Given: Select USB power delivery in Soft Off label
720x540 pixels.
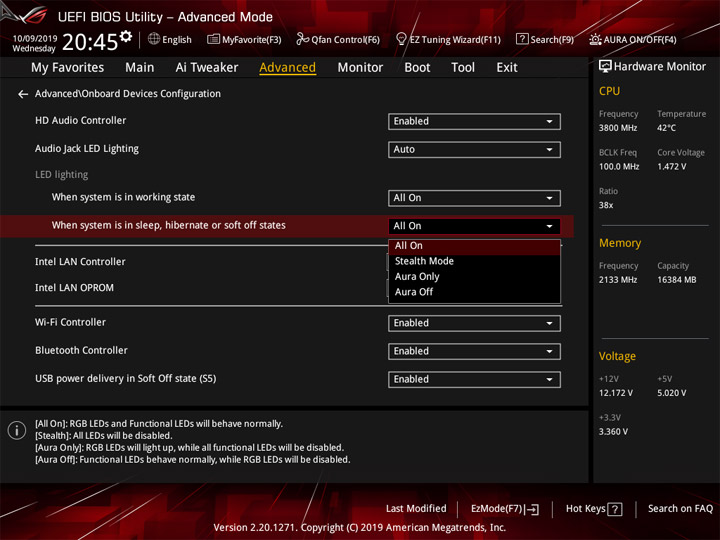Looking at the screenshot, I should (125, 379).
